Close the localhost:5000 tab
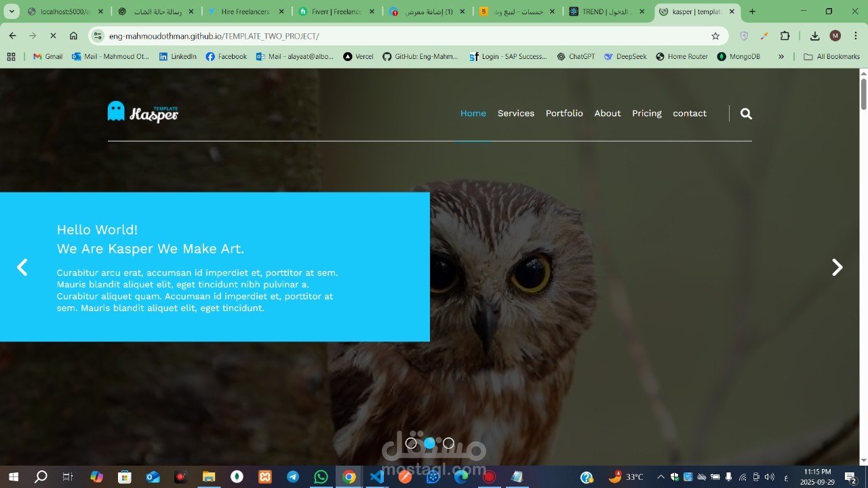 pos(100,12)
